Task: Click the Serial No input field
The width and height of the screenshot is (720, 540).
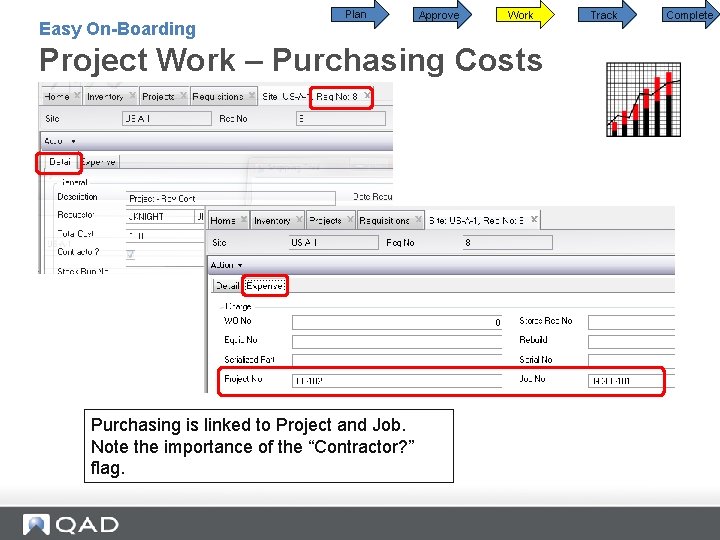Action: tap(631, 361)
